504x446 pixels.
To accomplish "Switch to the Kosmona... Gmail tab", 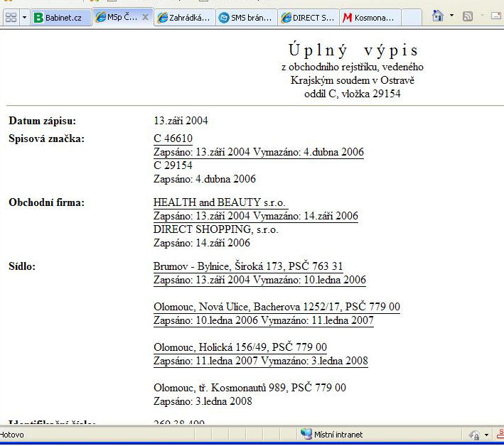I will click(369, 18).
